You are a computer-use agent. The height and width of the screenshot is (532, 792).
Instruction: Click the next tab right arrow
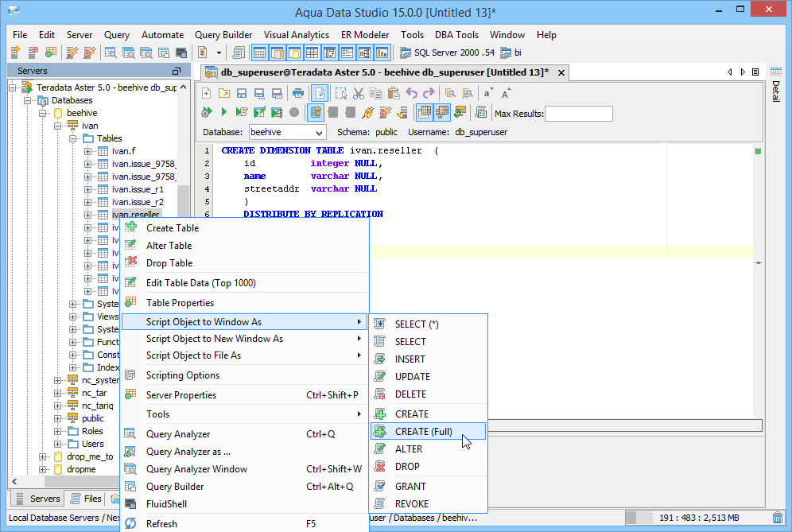(743, 72)
